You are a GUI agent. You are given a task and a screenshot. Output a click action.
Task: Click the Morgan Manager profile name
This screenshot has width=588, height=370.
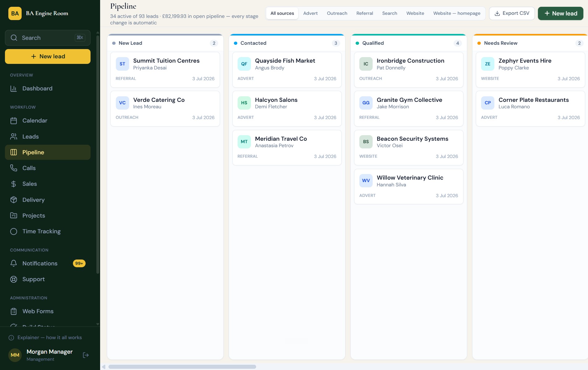[49, 352]
